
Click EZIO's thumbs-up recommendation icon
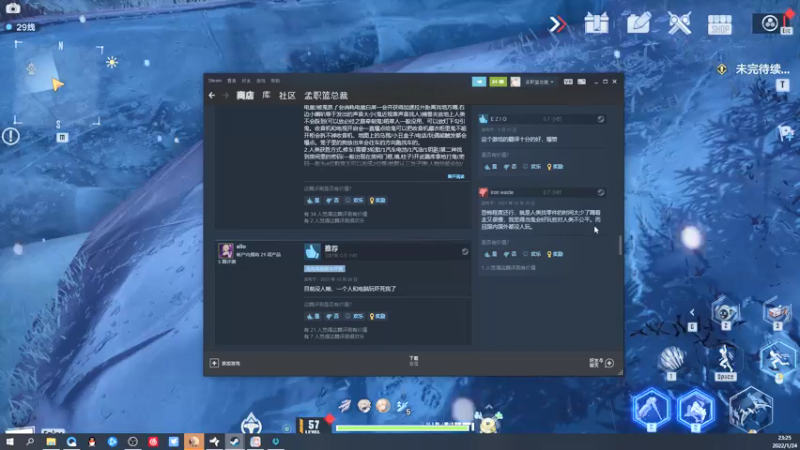coord(483,119)
